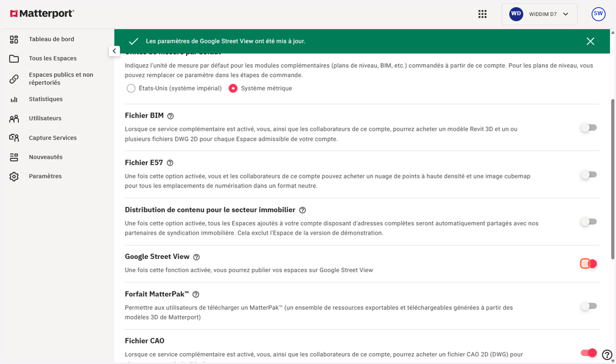Click the page vertical scrollbar
This screenshot has height=364, width=616.
pos(612,180)
